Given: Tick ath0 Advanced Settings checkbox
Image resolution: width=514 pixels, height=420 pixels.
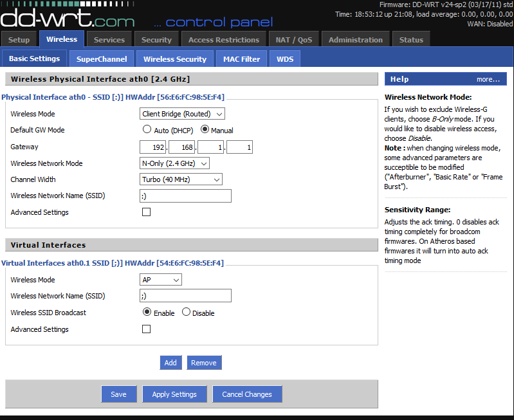Looking at the screenshot, I should click(146, 212).
